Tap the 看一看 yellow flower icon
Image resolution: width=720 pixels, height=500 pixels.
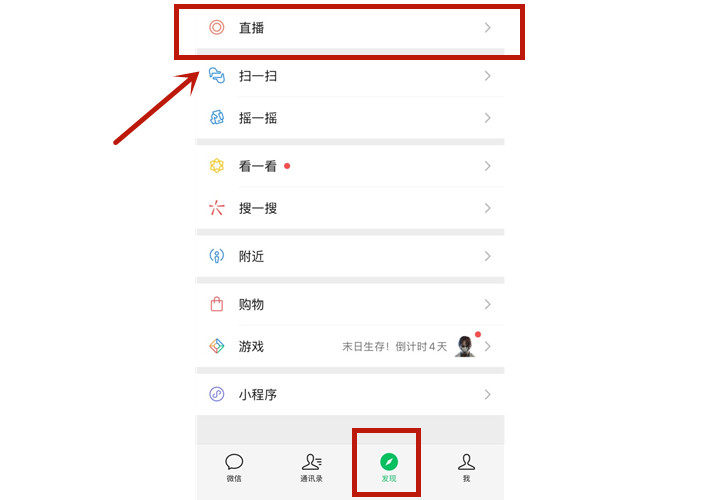point(217,166)
